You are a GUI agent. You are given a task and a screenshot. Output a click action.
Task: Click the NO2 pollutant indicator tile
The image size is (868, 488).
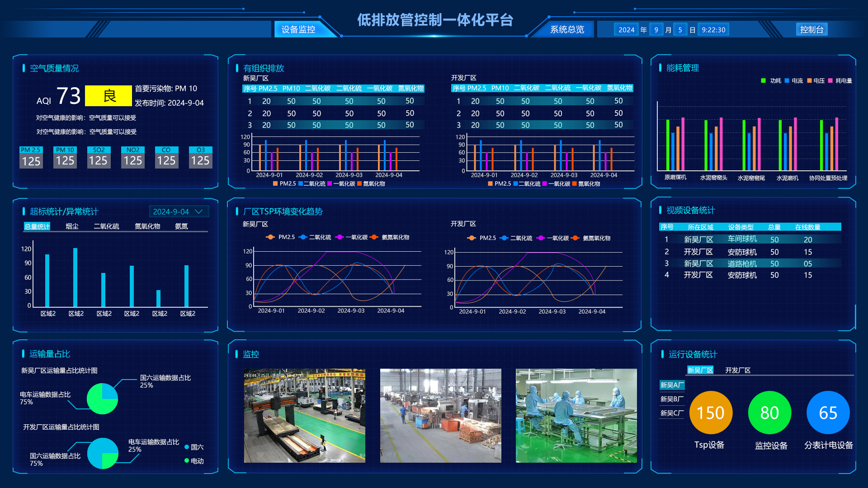point(132,157)
